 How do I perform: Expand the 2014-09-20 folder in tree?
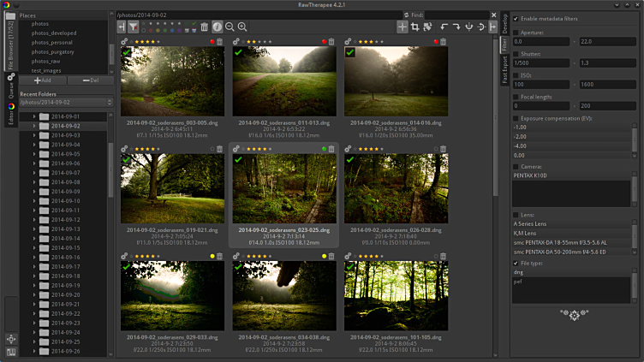tap(34, 294)
